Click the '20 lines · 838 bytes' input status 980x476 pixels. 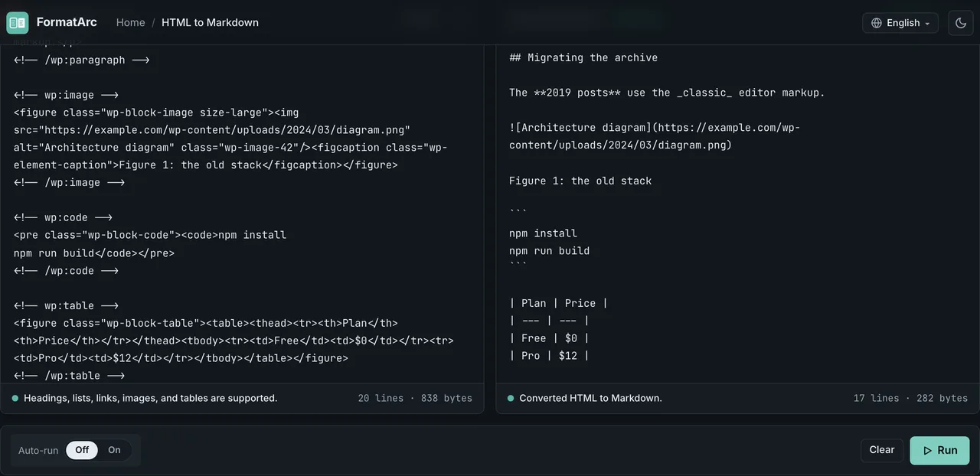coord(415,398)
